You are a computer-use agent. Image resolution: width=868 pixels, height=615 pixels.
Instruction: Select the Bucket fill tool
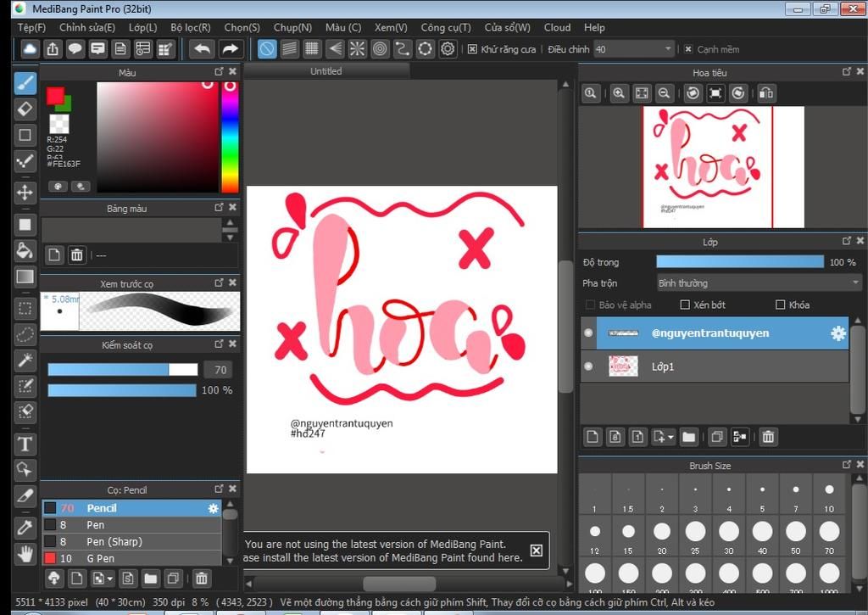coord(25,250)
